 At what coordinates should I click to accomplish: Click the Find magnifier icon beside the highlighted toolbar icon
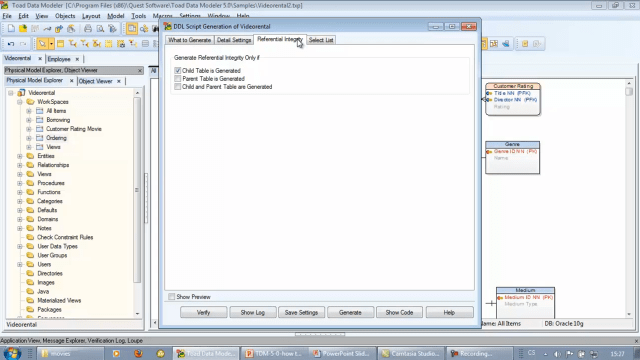point(144,29)
